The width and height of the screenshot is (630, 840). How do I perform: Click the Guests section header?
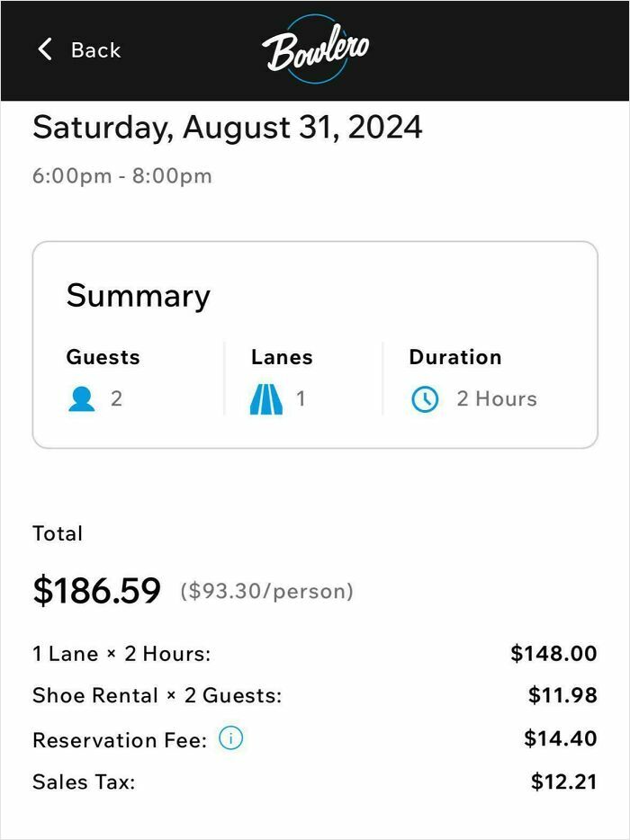tap(103, 357)
